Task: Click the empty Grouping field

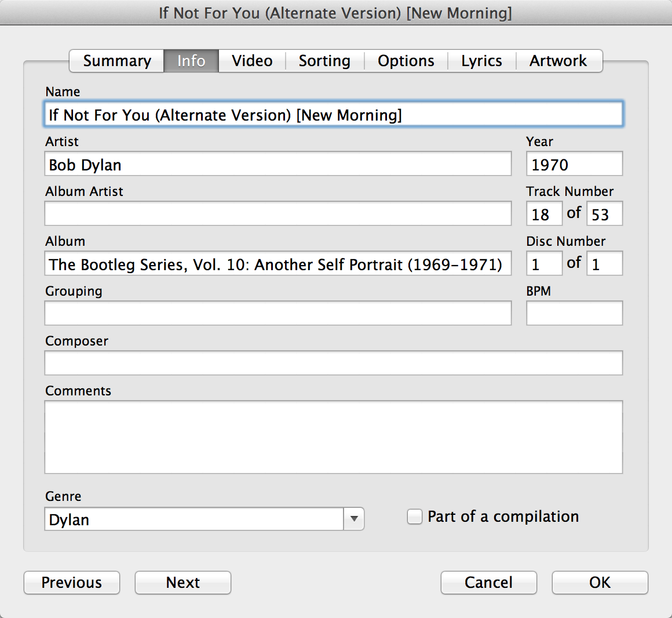Action: pos(277,313)
